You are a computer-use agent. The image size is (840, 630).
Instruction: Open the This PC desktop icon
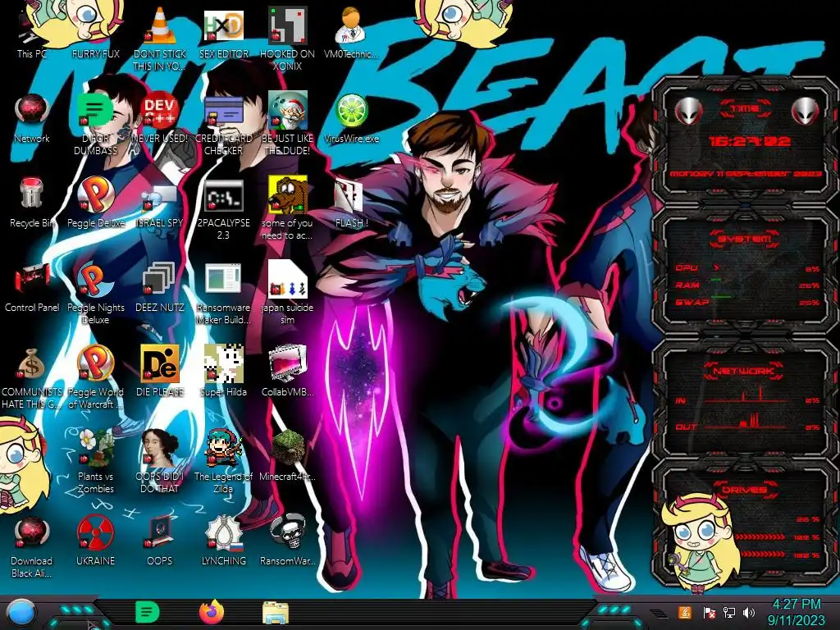point(32,33)
